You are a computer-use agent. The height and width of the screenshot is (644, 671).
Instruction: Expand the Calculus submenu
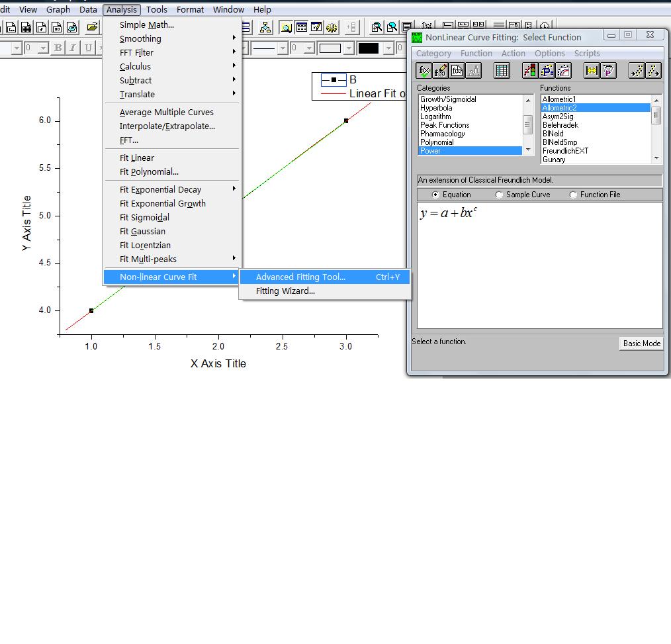click(173, 66)
